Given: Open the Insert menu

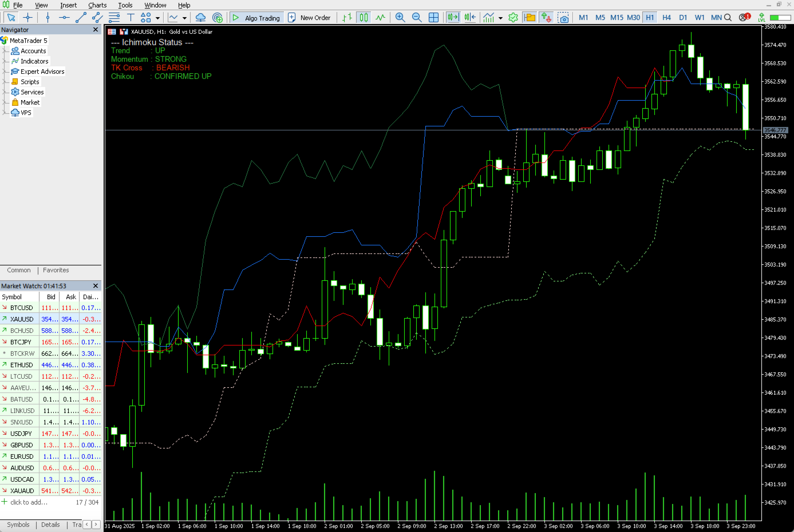Looking at the screenshot, I should pos(68,5).
